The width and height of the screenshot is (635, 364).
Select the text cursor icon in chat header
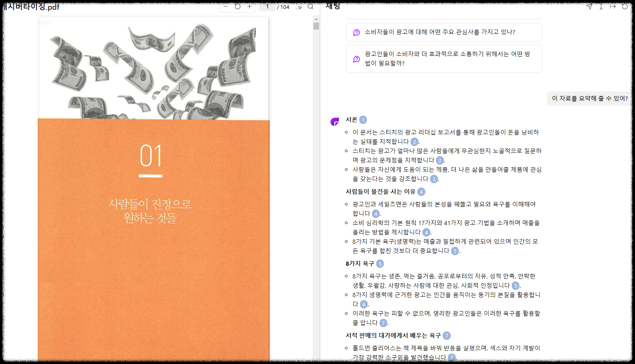tap(601, 6)
